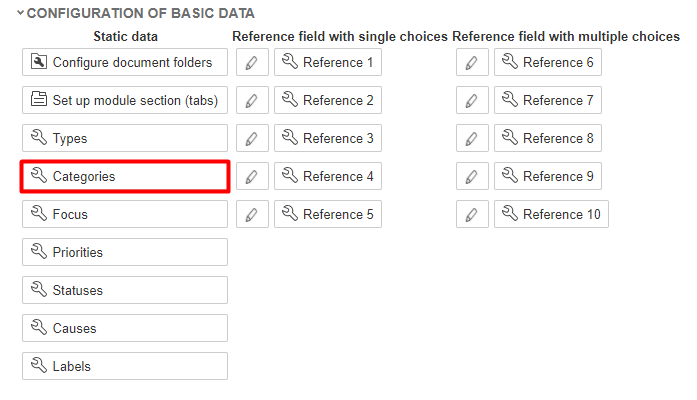Select the Categories button
The width and height of the screenshot is (697, 400).
(125, 177)
